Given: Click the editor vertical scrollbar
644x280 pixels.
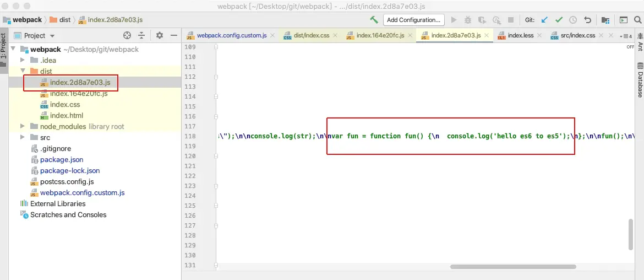Looking at the screenshot, I should [631, 234].
